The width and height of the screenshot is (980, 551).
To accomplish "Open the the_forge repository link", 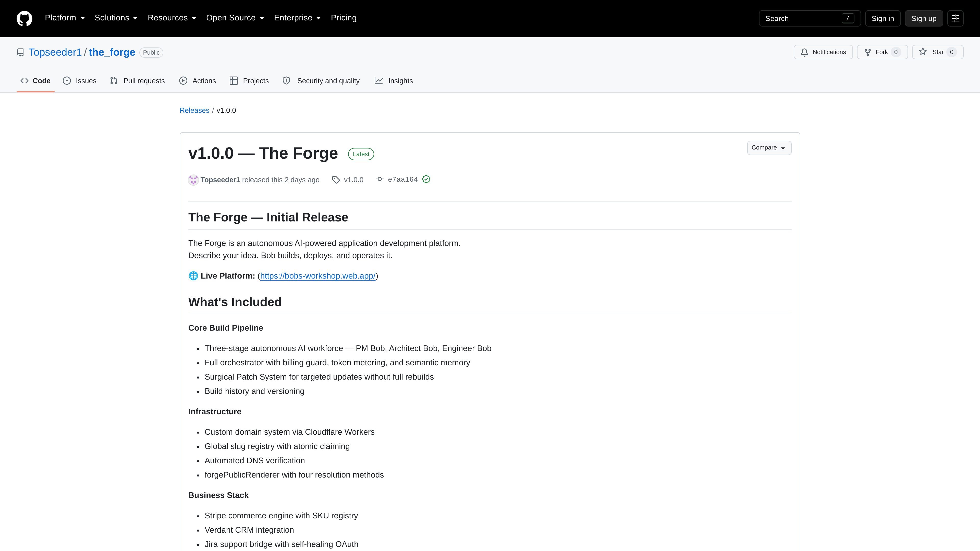I will click(x=112, y=53).
